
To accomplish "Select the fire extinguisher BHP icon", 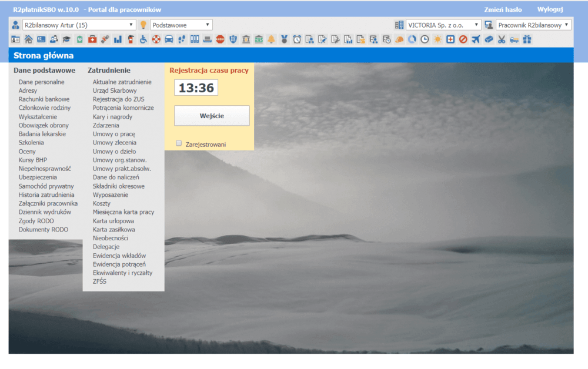I will click(x=131, y=39).
